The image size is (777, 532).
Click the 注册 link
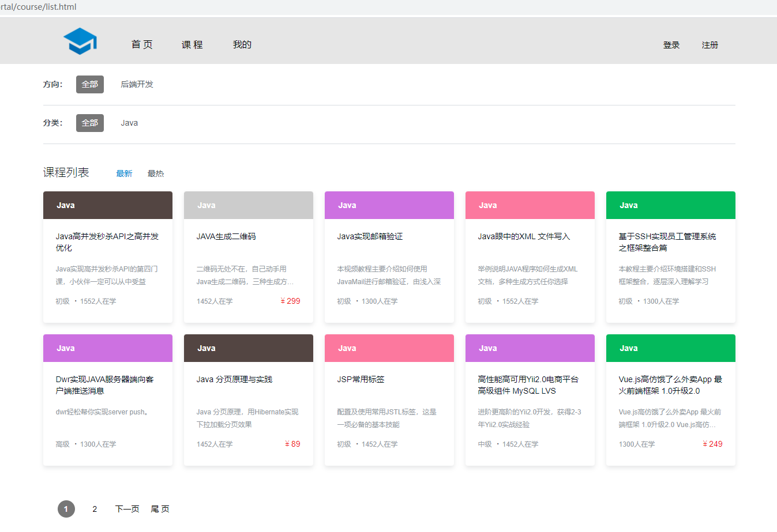coord(710,45)
